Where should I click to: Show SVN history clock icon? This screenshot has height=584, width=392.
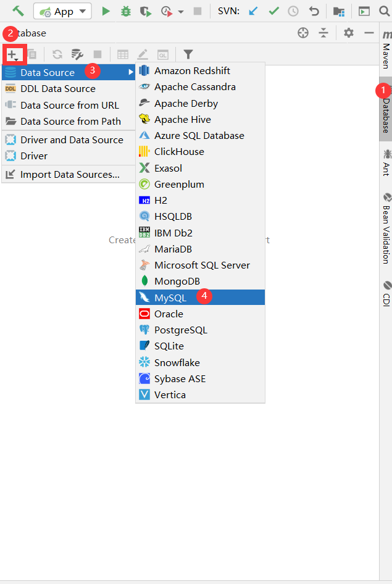293,12
